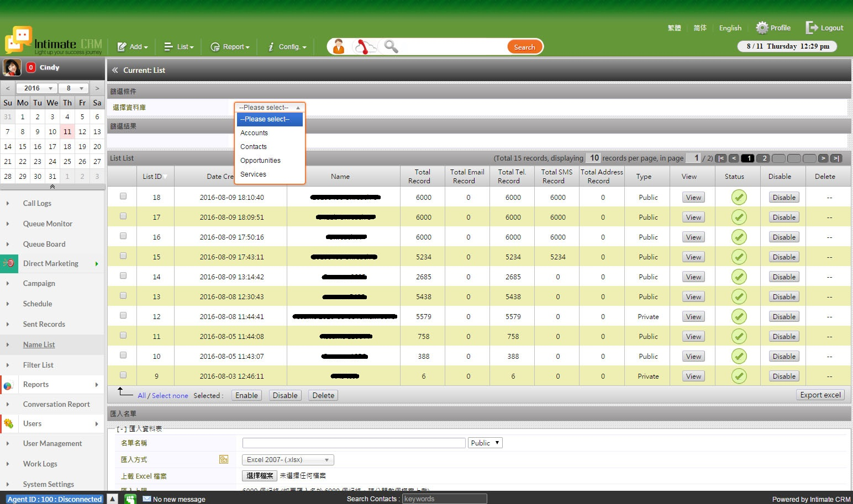The width and height of the screenshot is (853, 504).
Task: Click the magnifying glass icon in search bar
Action: point(391,47)
